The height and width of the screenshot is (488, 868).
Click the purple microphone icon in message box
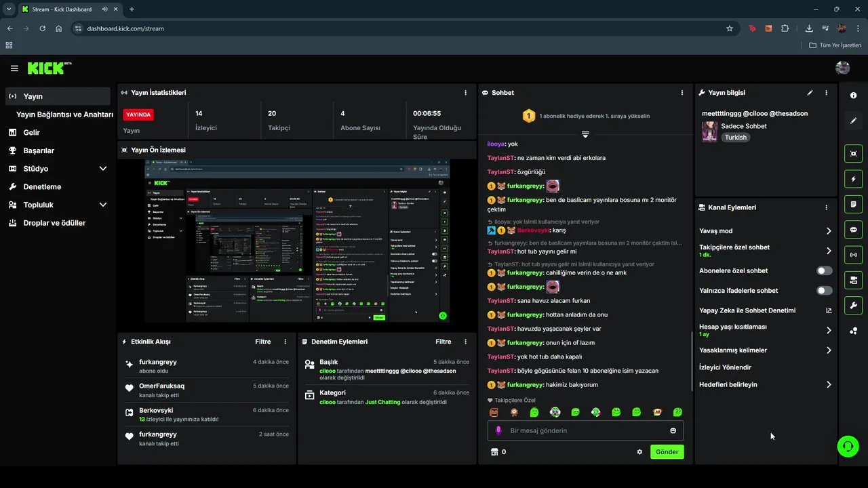click(498, 430)
